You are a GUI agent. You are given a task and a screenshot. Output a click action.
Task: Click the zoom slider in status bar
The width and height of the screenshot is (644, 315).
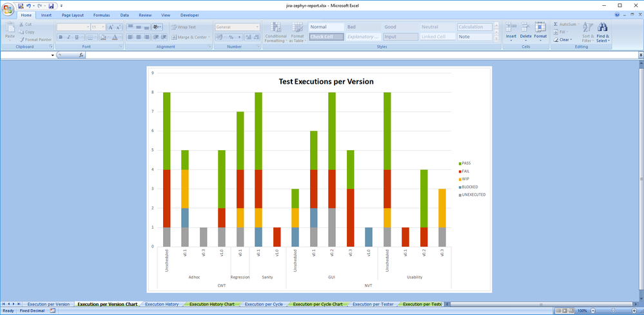pos(612,310)
